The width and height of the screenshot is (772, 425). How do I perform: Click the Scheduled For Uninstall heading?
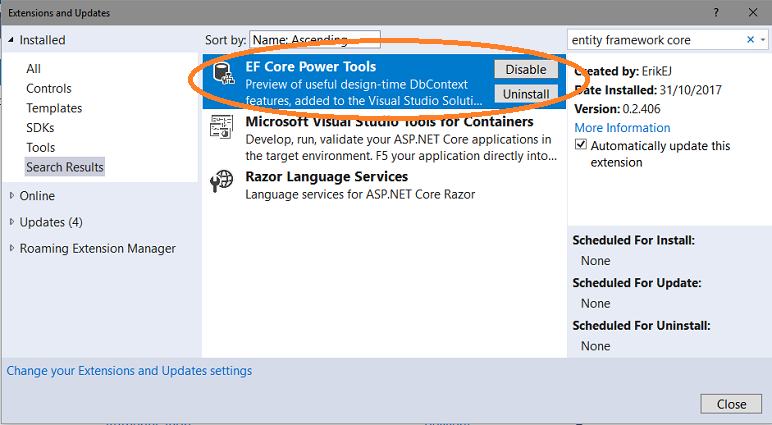[x=641, y=326]
